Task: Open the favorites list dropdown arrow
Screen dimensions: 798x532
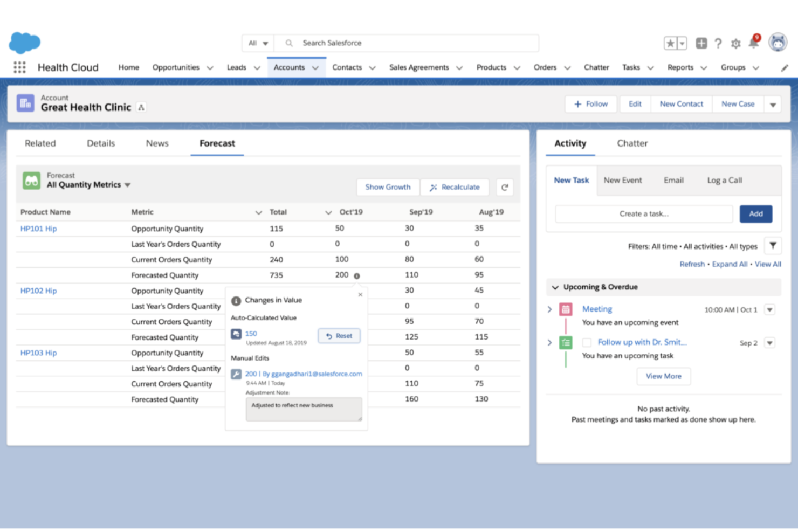Action: point(682,43)
